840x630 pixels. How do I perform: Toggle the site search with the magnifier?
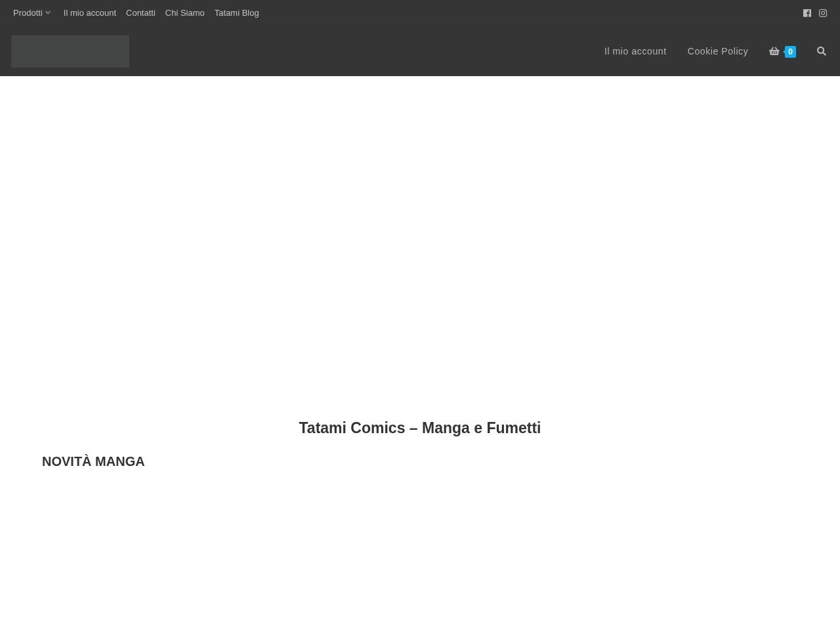[821, 51]
